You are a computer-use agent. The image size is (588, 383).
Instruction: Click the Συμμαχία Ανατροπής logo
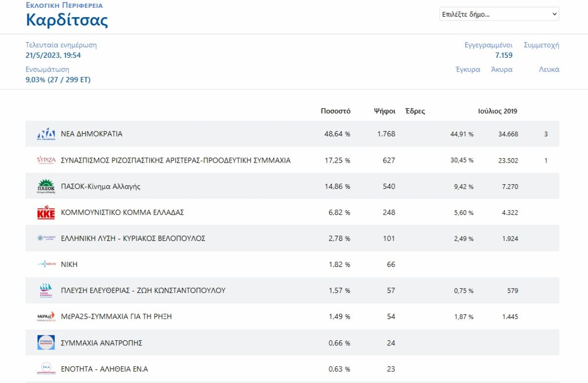point(46,343)
